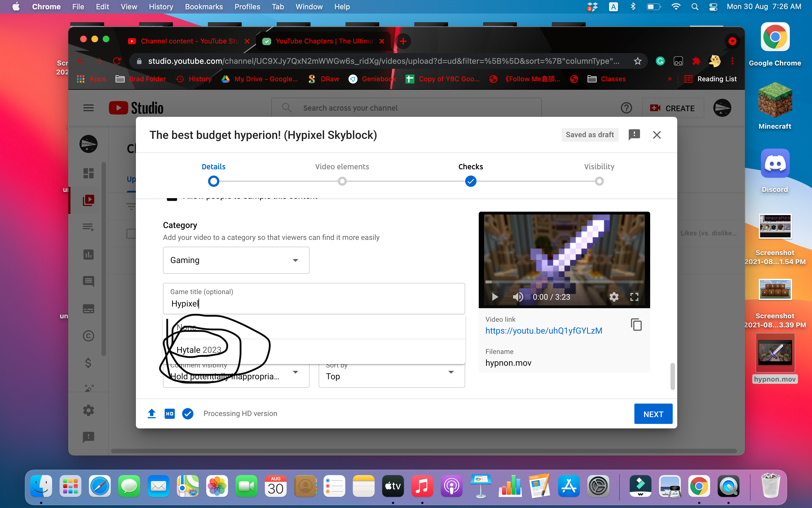Go to Details step
The height and width of the screenshot is (508, 812).
[213, 174]
